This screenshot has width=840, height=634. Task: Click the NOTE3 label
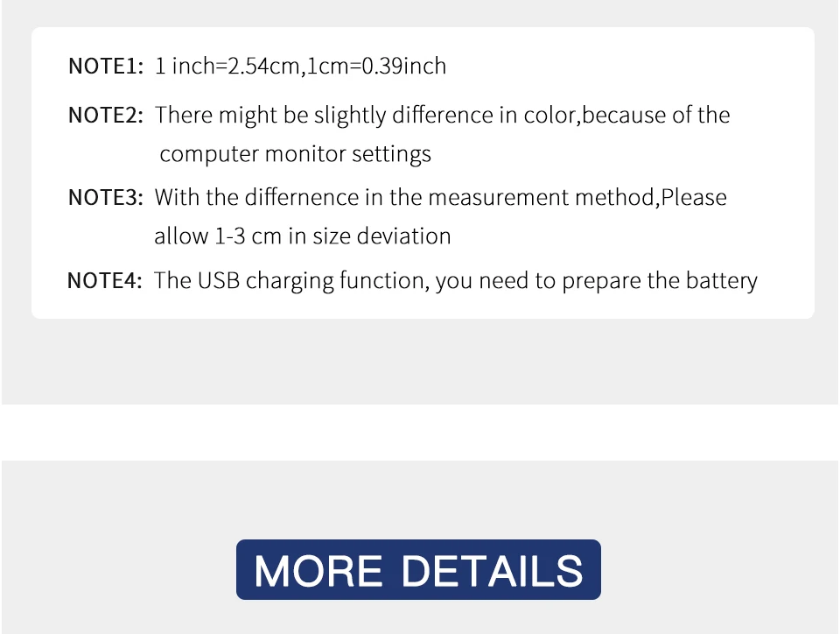click(x=106, y=197)
